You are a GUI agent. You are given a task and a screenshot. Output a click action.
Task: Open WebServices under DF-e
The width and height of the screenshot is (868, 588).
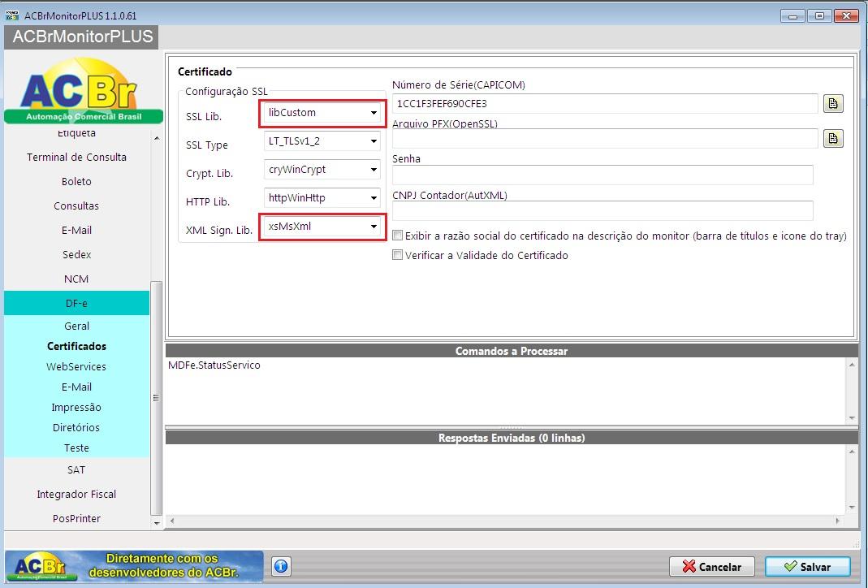tap(76, 366)
